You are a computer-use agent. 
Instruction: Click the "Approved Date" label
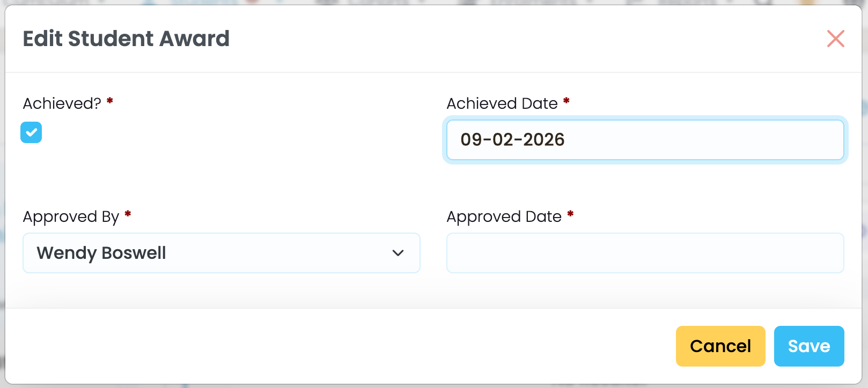[x=504, y=217]
